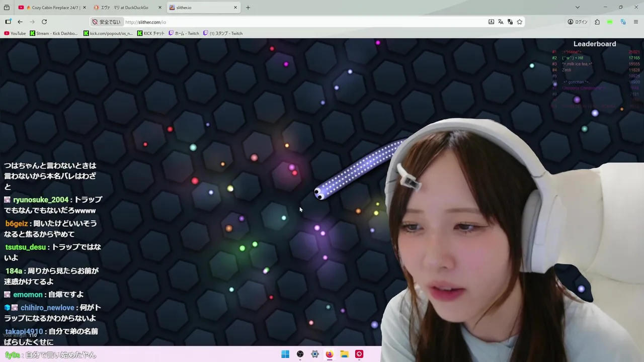The image size is (644, 362).
Task: Click the Leaderboard heading in the game
Action: coord(595,44)
